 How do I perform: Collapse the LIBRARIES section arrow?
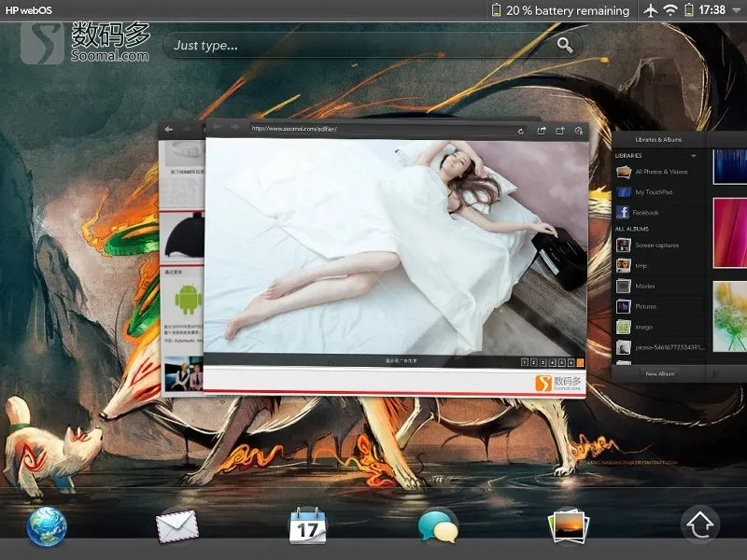(x=694, y=156)
